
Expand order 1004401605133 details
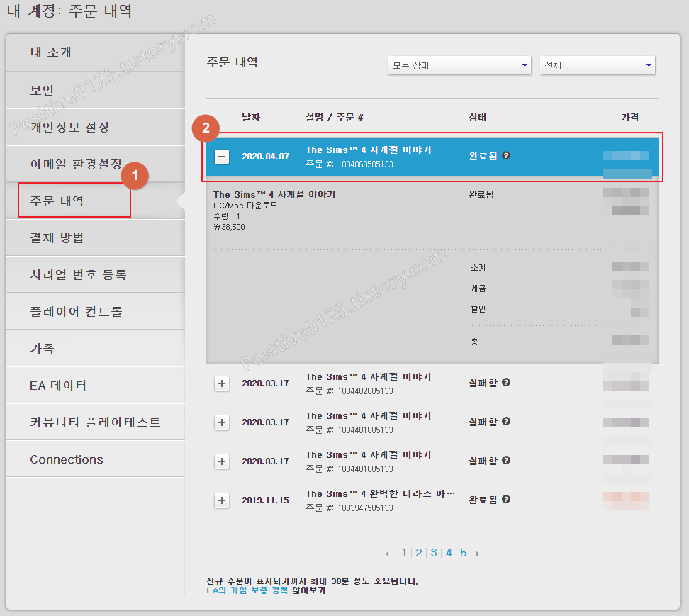point(222,422)
